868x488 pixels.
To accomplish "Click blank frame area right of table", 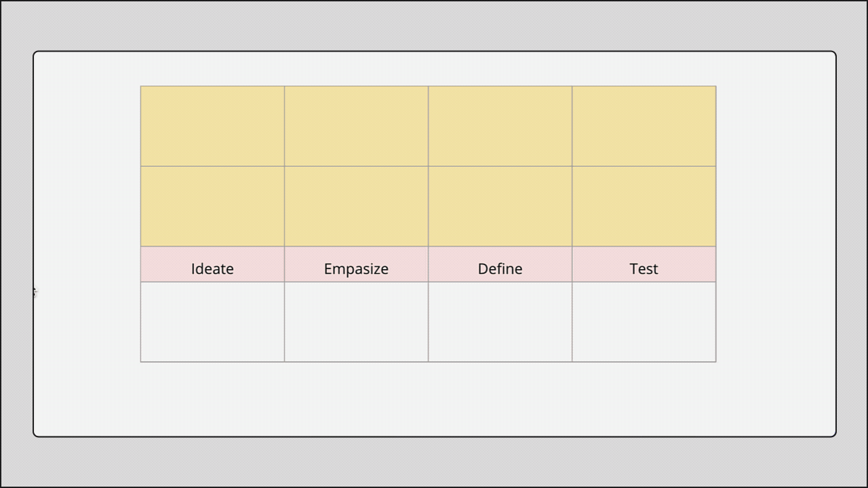I will 776,224.
